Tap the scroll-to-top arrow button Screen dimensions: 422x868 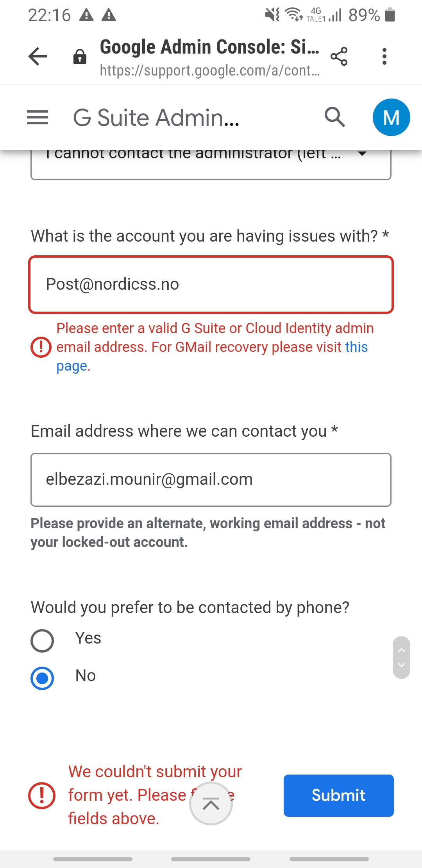(x=211, y=804)
